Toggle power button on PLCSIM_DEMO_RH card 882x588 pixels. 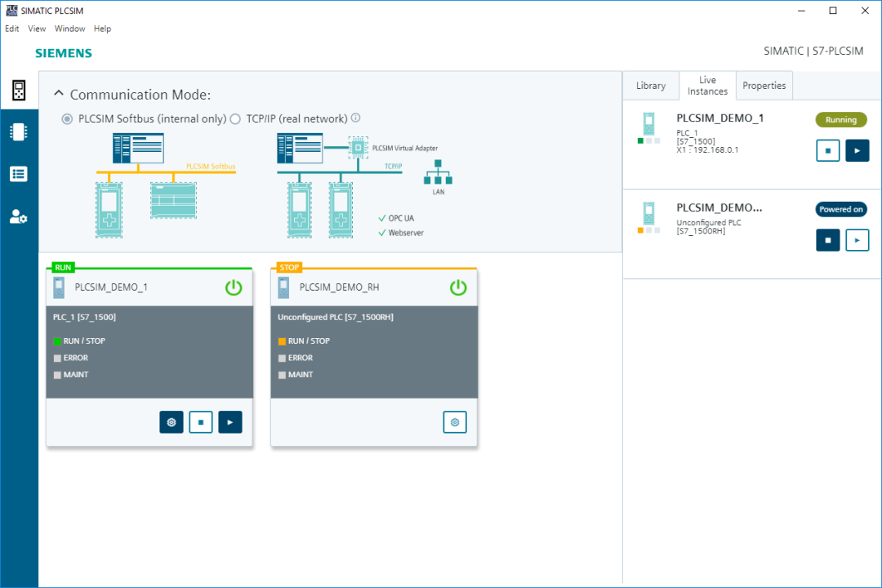pyautogui.click(x=458, y=287)
